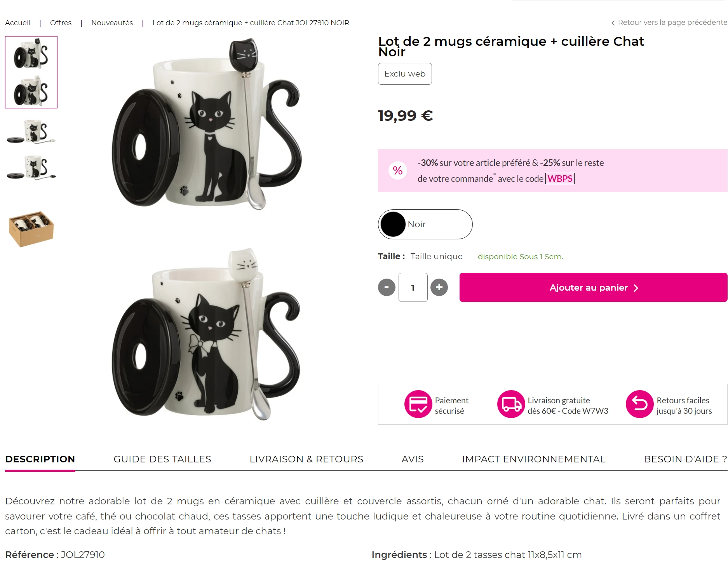Open the Guide des tailles tab
The height and width of the screenshot is (584, 728).
[x=162, y=459]
